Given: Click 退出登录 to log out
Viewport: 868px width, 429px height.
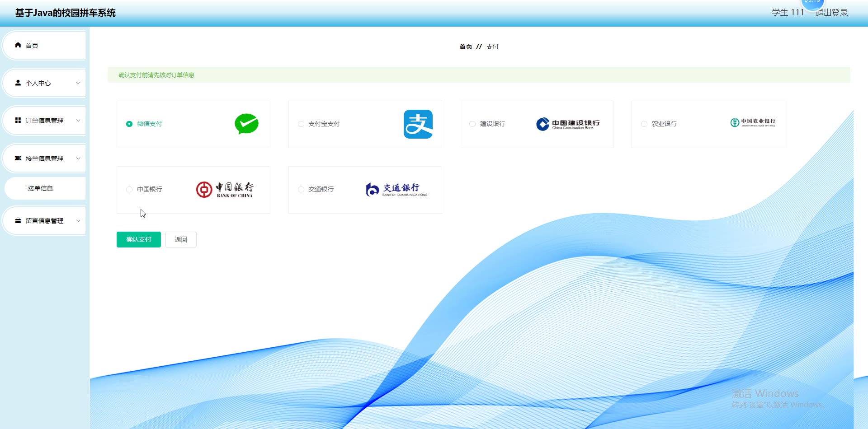Looking at the screenshot, I should [x=831, y=13].
